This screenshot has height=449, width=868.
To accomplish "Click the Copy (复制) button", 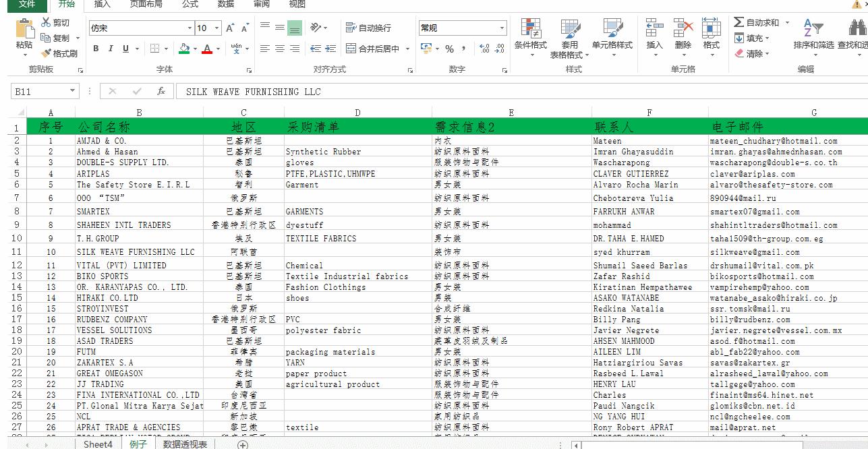I will 57,38.
